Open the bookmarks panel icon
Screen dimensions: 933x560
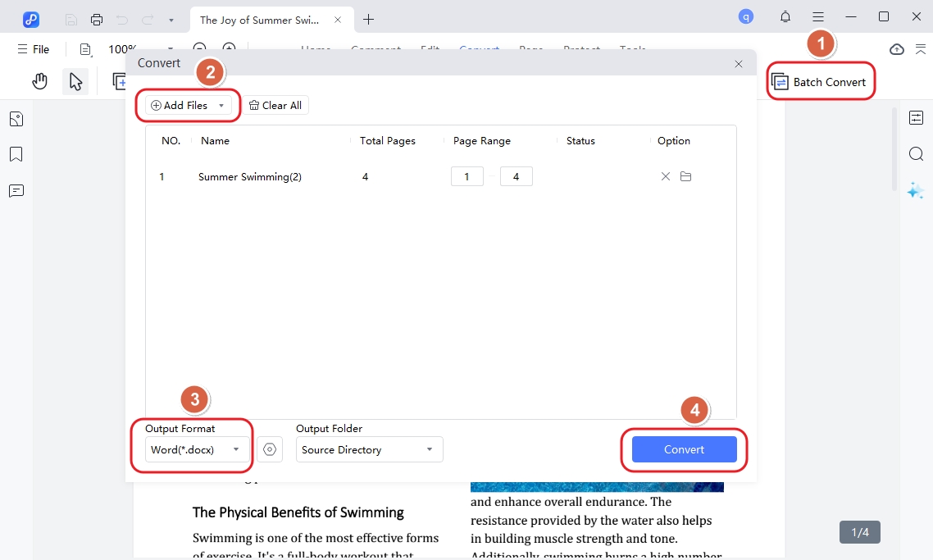(x=16, y=155)
